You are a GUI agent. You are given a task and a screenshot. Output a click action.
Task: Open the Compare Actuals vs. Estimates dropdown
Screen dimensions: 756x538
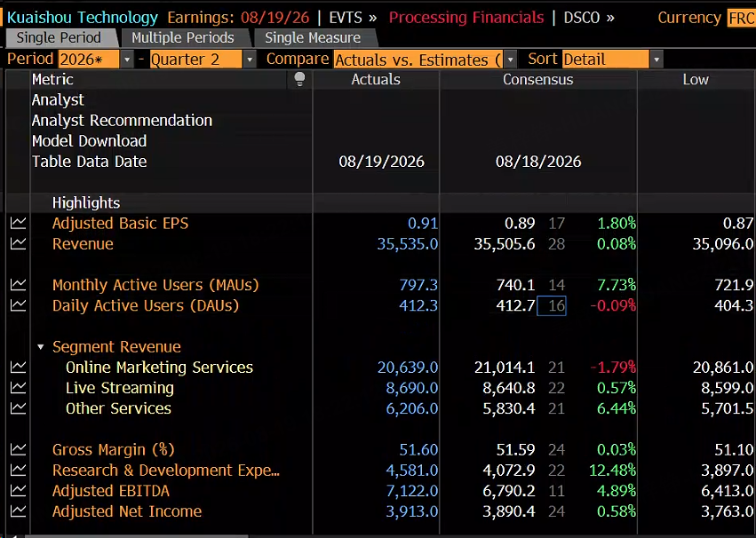pos(510,59)
